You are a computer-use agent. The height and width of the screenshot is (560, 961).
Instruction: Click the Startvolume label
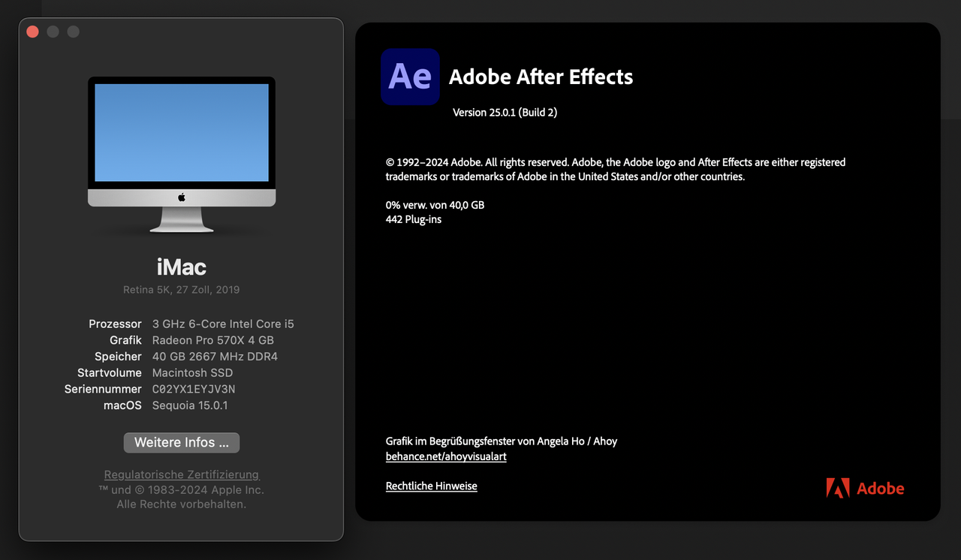[110, 373]
